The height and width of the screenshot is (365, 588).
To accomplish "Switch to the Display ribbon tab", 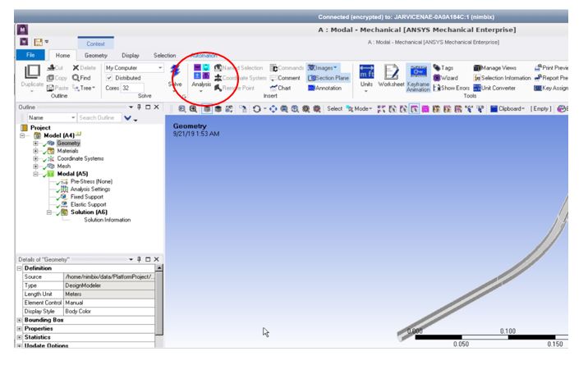I will (x=130, y=56).
